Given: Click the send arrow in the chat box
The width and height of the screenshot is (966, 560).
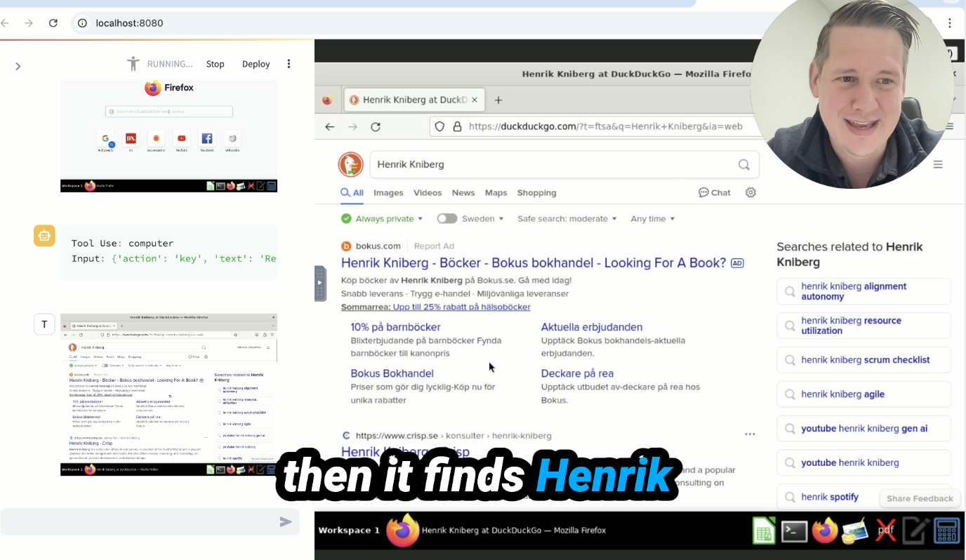Looking at the screenshot, I should 286,521.
